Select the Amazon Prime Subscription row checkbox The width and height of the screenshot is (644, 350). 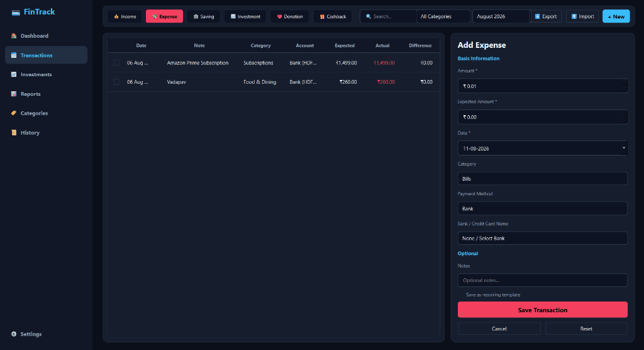click(x=117, y=62)
